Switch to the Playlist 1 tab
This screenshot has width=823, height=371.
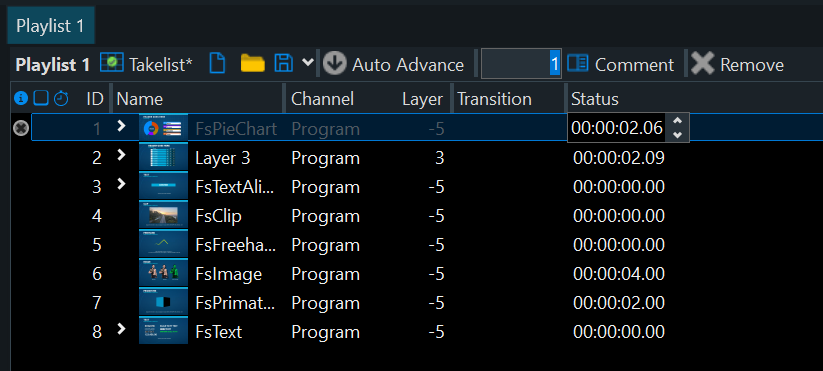[50, 26]
